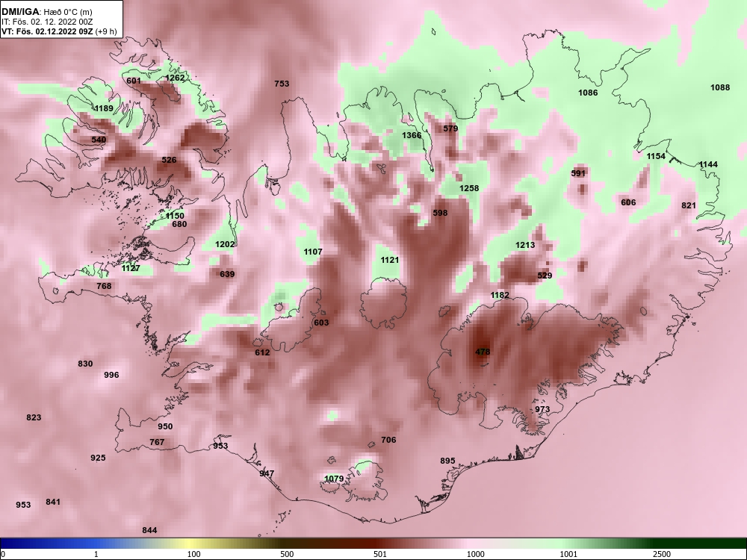Image resolution: width=747 pixels, height=560 pixels.
Task: Click the 529 value label
Action: [x=545, y=276]
